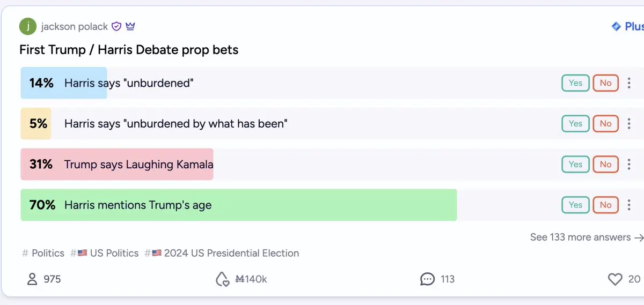Expand See 133 more answers
Image resolution: width=644 pixels, height=305 pixels.
click(x=587, y=237)
